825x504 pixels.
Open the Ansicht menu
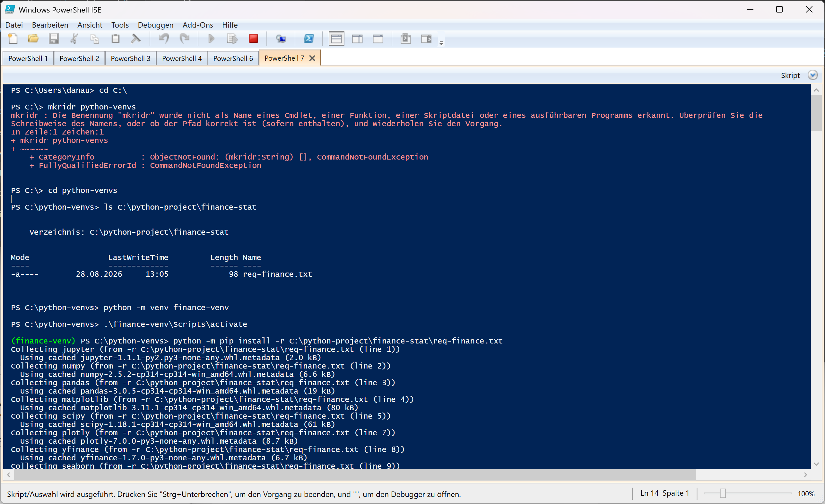click(90, 25)
